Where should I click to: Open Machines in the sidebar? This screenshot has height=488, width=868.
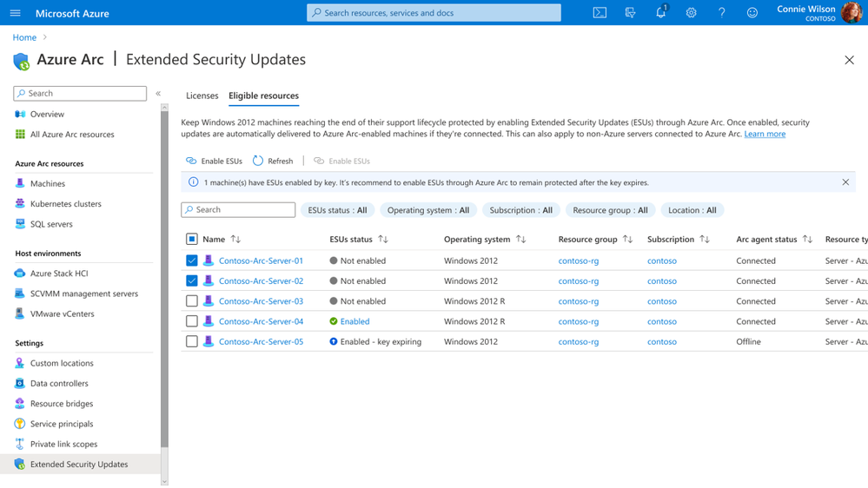click(x=48, y=184)
